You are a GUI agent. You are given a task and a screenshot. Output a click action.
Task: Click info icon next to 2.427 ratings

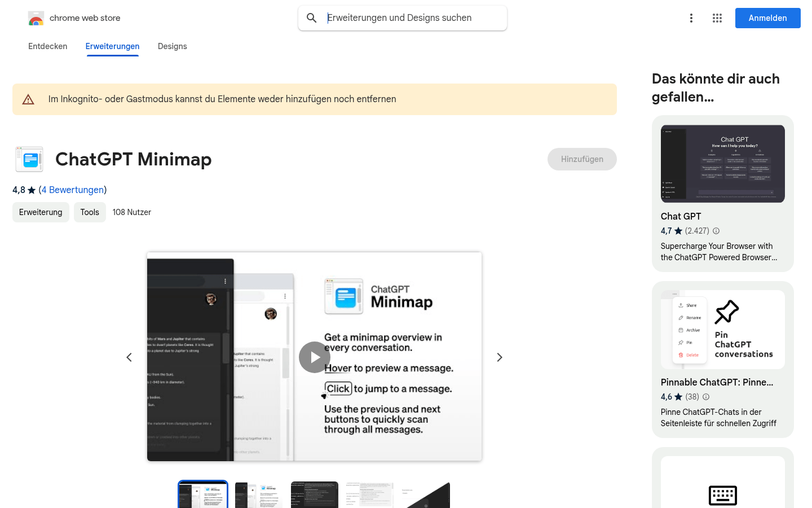716,231
